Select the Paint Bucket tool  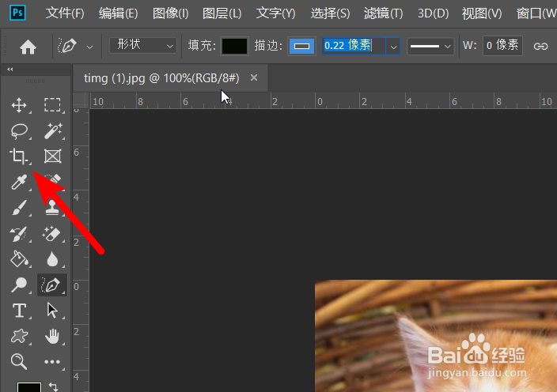pos(19,259)
